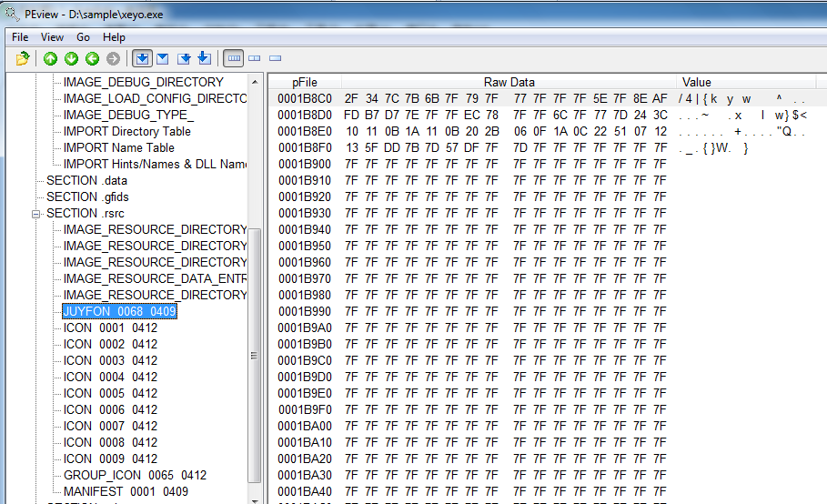Select MANIFEST 0001 0409 resource
Screen dimensions: 827x504
click(126, 491)
